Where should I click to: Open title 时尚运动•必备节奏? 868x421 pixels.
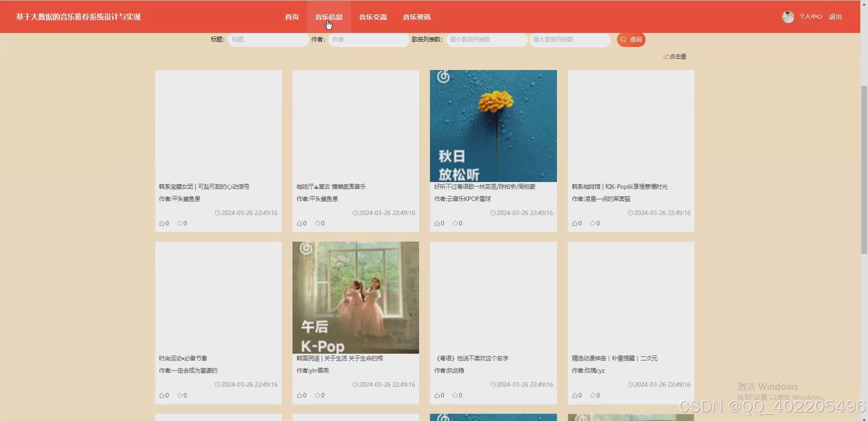(x=183, y=358)
